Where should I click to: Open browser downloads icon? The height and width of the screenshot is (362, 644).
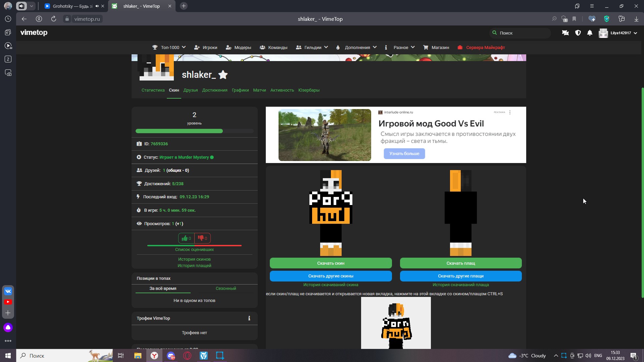[636, 19]
